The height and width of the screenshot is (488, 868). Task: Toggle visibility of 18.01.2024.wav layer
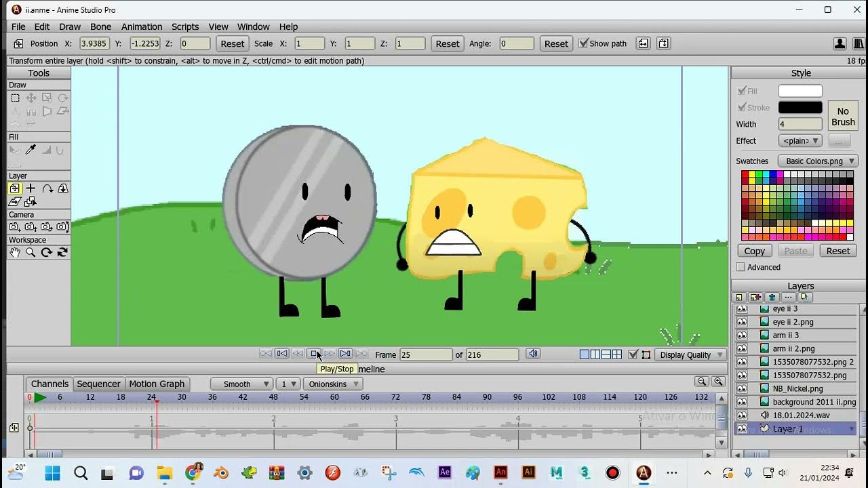pyautogui.click(x=742, y=415)
